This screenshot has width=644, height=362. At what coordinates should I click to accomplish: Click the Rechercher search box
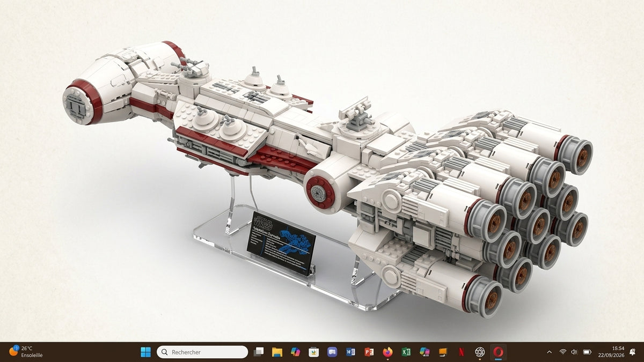click(202, 352)
